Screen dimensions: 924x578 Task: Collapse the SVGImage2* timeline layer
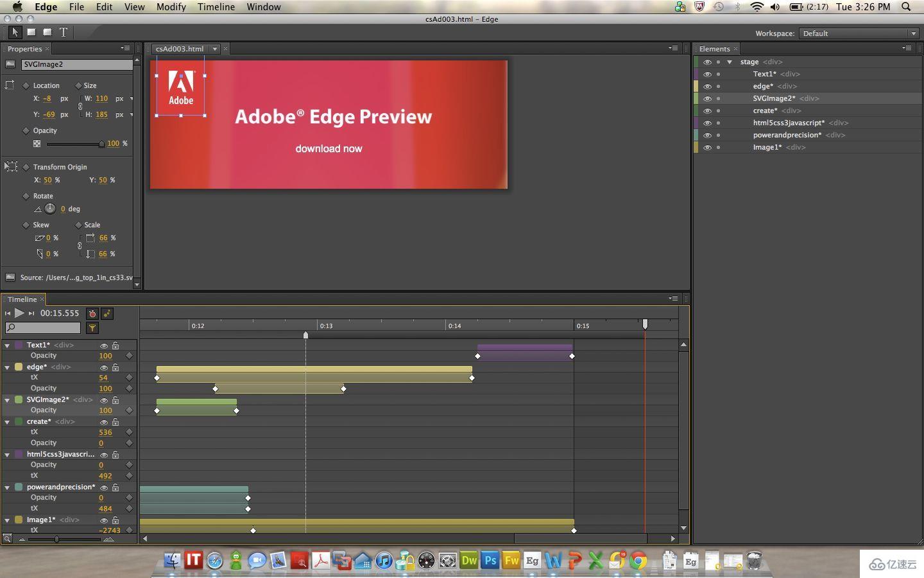pyautogui.click(x=7, y=400)
